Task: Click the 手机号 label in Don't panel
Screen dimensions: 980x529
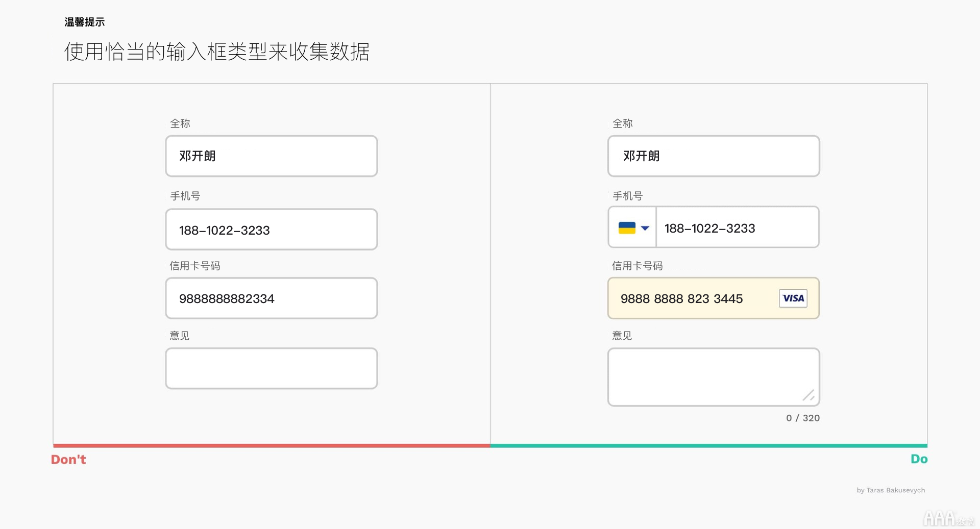Action: pos(185,196)
